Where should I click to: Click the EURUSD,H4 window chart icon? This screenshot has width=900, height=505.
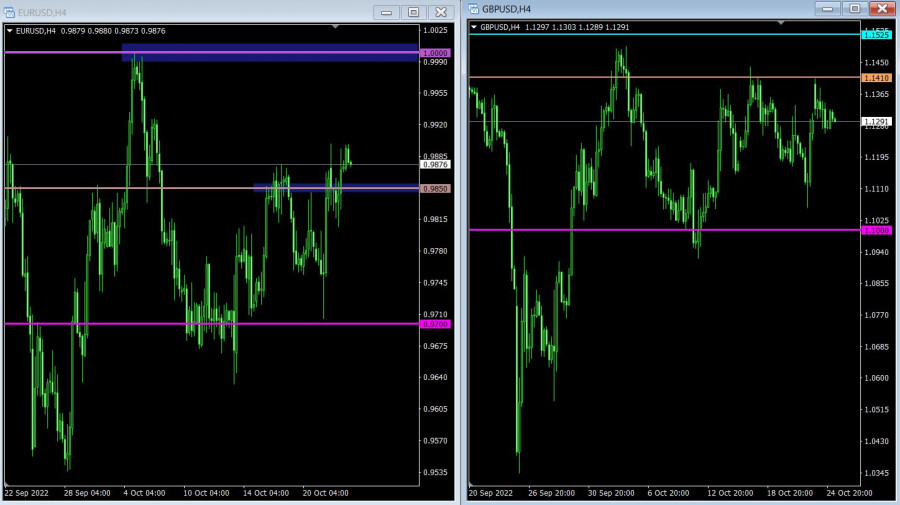tap(9, 12)
